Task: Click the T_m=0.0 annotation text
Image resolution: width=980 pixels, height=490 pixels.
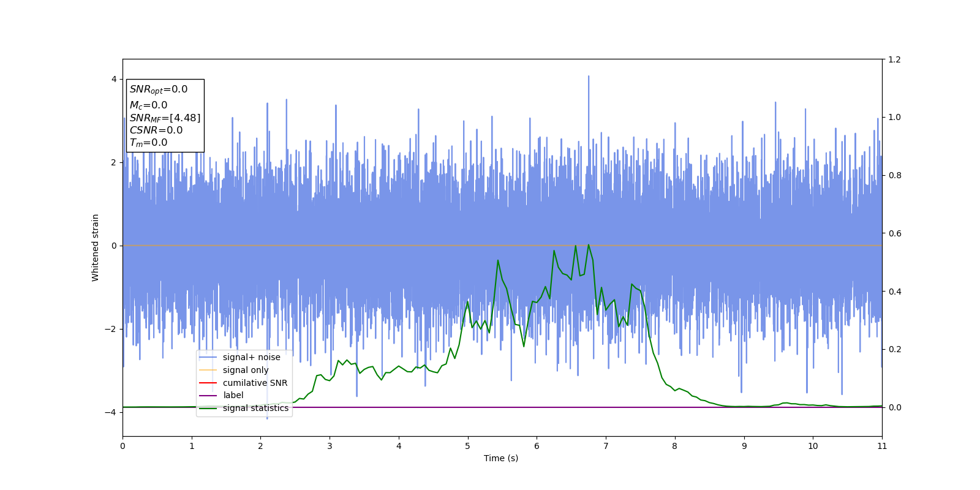Action: click(148, 143)
